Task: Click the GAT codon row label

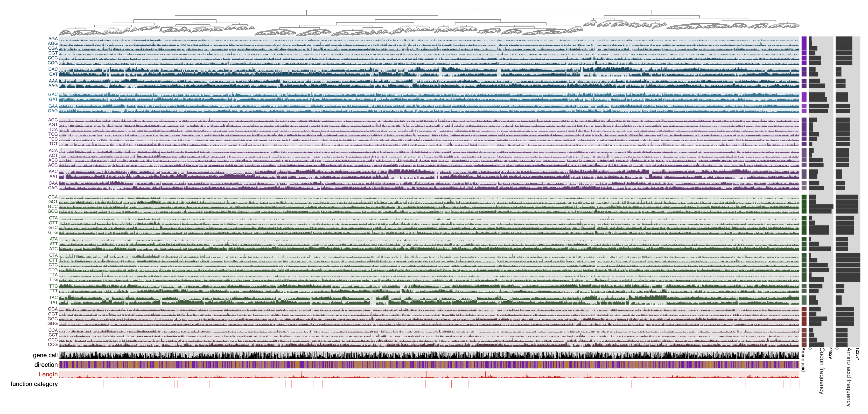Action: (x=53, y=99)
